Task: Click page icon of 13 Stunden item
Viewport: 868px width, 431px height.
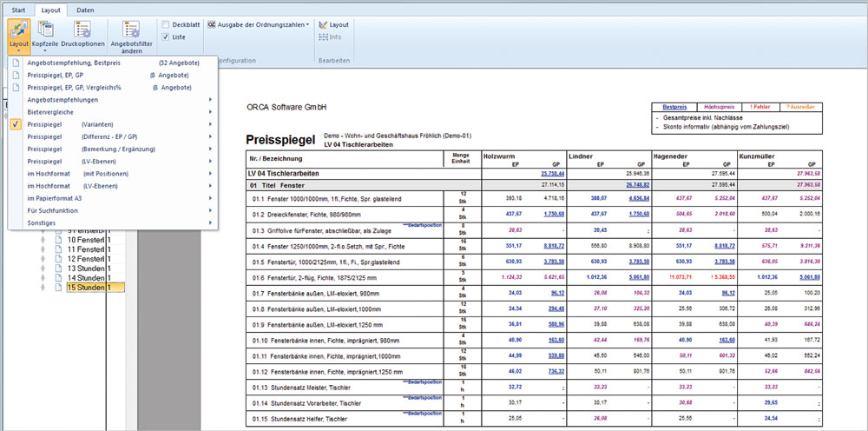Action: 60,268
